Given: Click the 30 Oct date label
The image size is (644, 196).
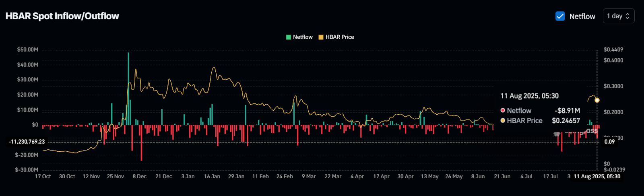Looking at the screenshot, I should [67, 177].
